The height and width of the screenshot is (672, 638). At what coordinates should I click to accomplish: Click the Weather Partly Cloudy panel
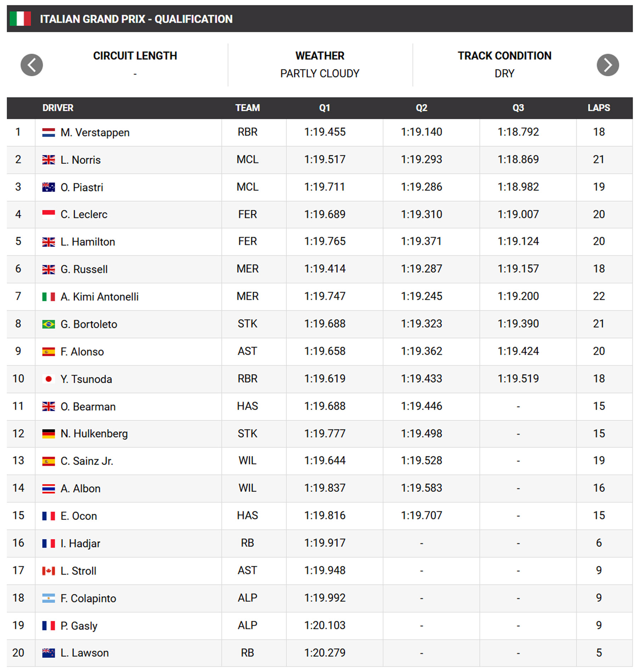[x=320, y=65]
